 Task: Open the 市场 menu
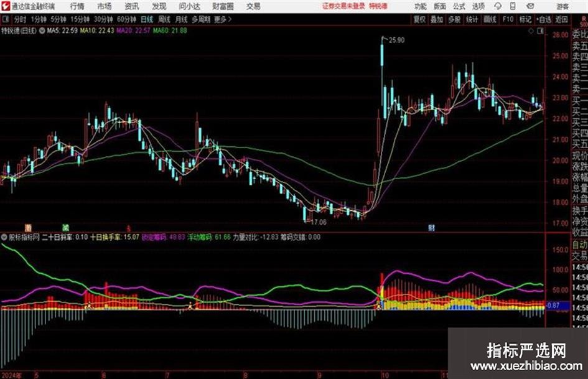(105, 6)
